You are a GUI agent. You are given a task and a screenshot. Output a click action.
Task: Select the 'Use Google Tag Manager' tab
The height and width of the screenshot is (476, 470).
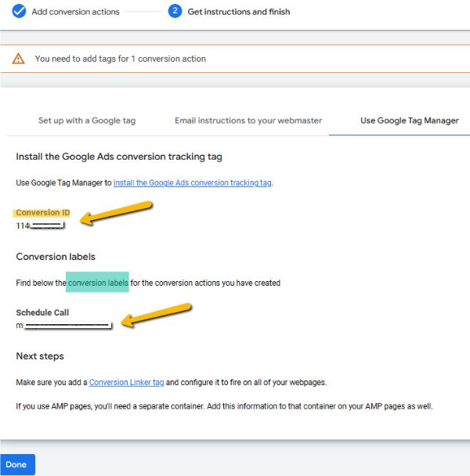coord(409,121)
